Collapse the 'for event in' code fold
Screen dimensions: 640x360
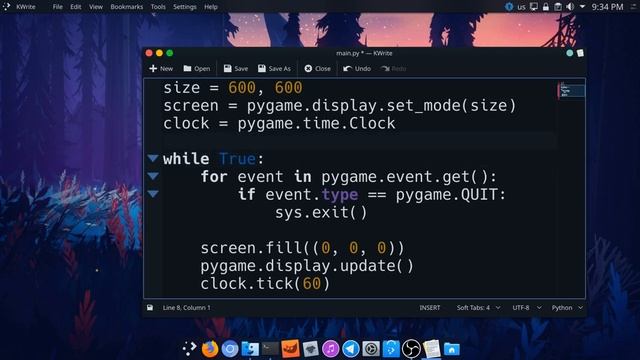(153, 176)
